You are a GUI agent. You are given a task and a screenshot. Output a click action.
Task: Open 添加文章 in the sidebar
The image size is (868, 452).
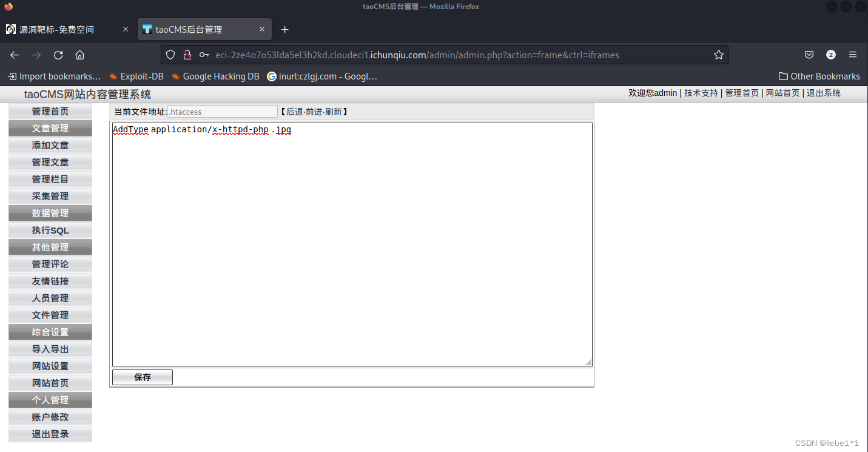click(x=50, y=146)
